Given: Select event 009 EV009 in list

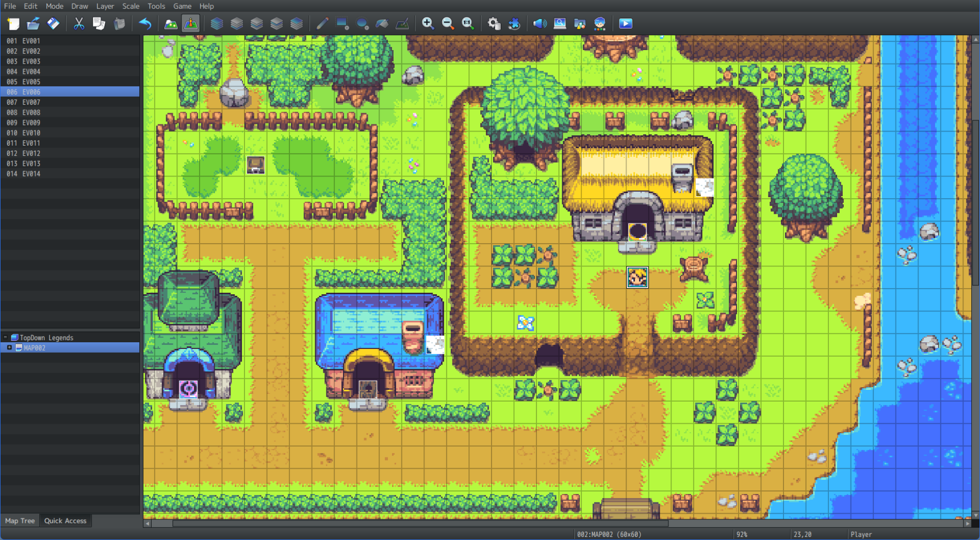Looking at the screenshot, I should pos(70,122).
